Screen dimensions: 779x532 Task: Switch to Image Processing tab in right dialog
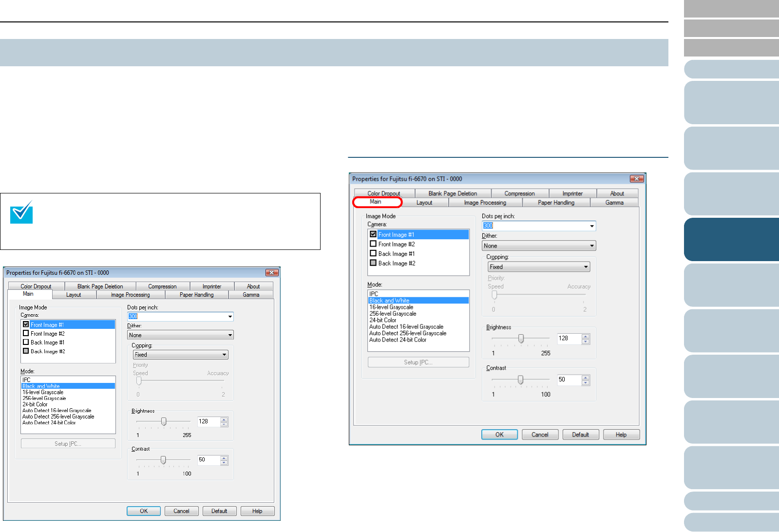(x=485, y=203)
